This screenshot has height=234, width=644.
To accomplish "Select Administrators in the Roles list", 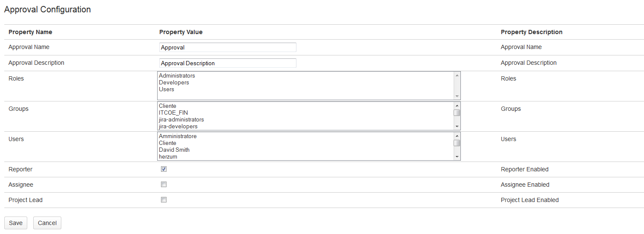I will click(x=177, y=76).
